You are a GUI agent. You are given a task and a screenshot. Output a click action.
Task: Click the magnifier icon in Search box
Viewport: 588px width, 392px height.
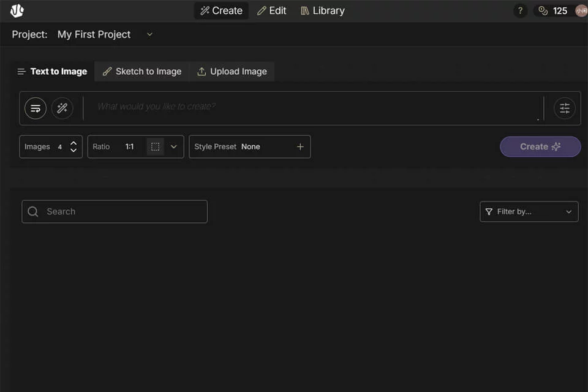[x=33, y=211]
